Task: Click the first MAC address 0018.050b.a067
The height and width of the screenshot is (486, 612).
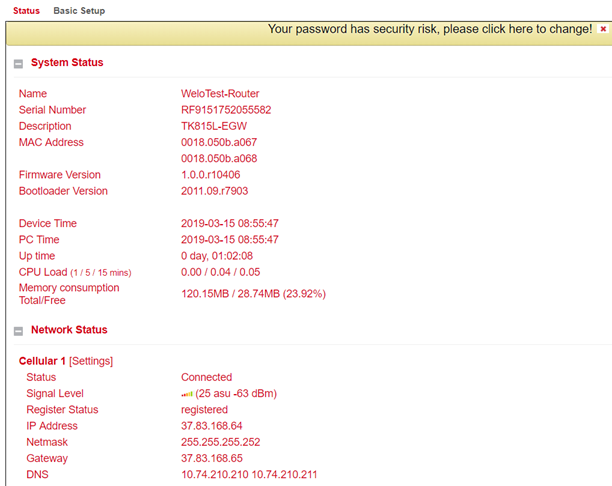Action: pos(219,142)
